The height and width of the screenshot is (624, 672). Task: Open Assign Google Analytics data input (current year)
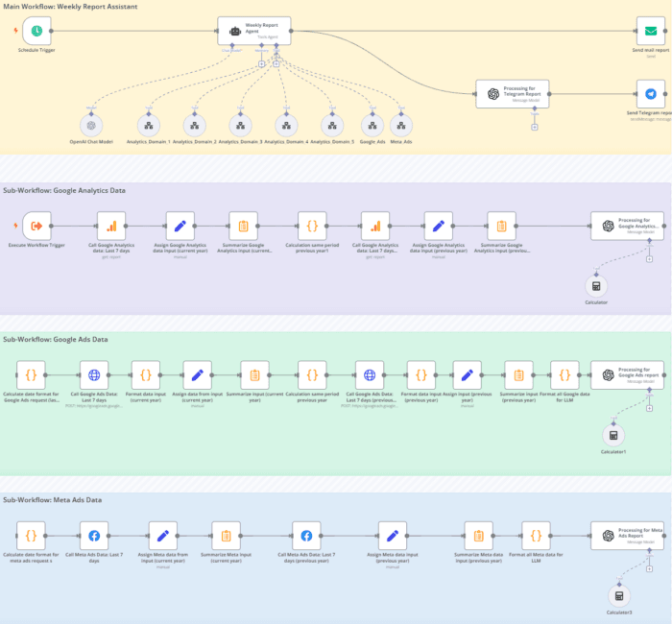[180, 226]
